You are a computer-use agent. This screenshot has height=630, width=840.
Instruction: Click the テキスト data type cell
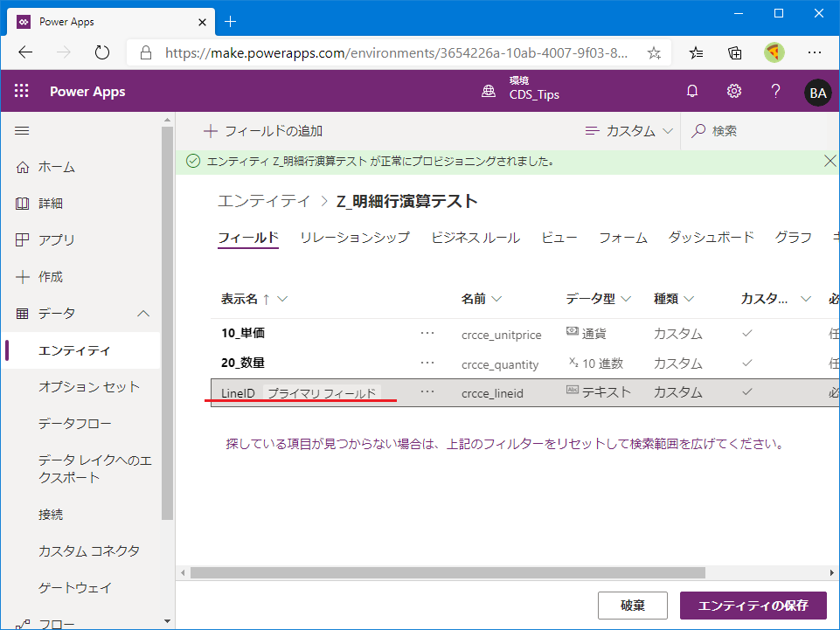coord(599,392)
